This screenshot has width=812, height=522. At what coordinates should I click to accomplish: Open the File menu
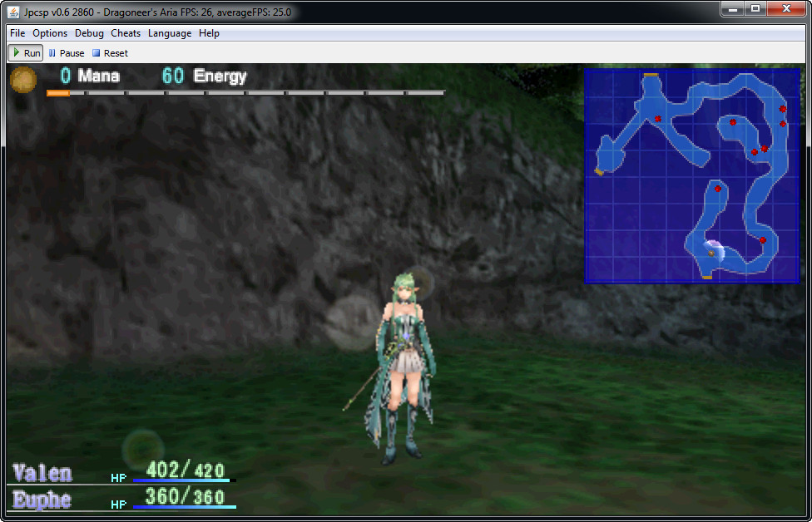pos(17,33)
